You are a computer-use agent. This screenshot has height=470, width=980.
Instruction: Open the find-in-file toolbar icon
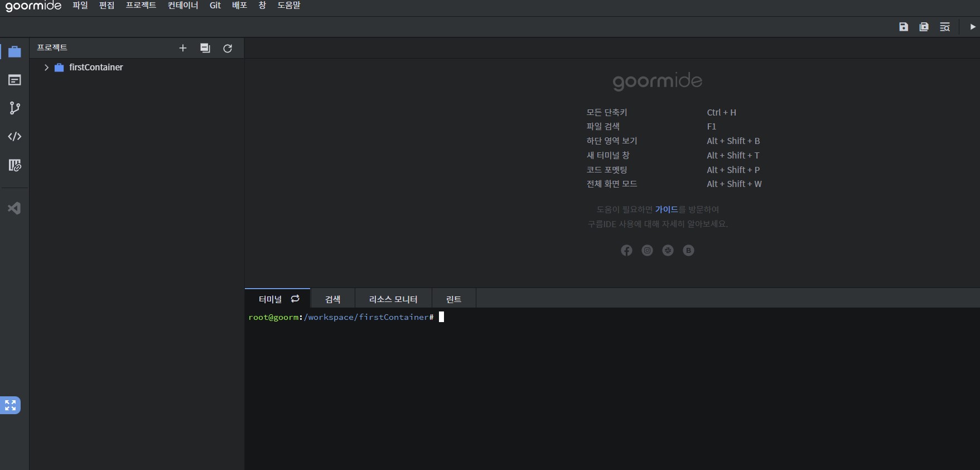coord(945,27)
